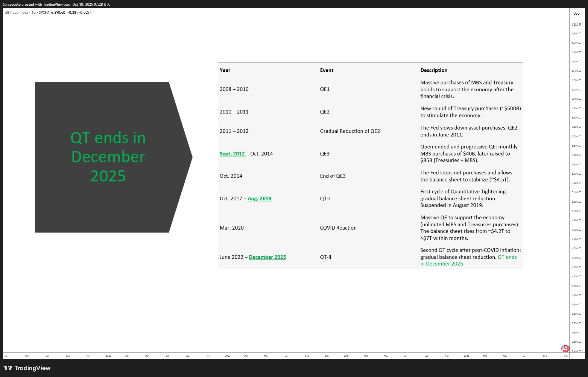This screenshot has width=588, height=377.
Task: Select the 'QE2' event cell
Action: point(325,112)
